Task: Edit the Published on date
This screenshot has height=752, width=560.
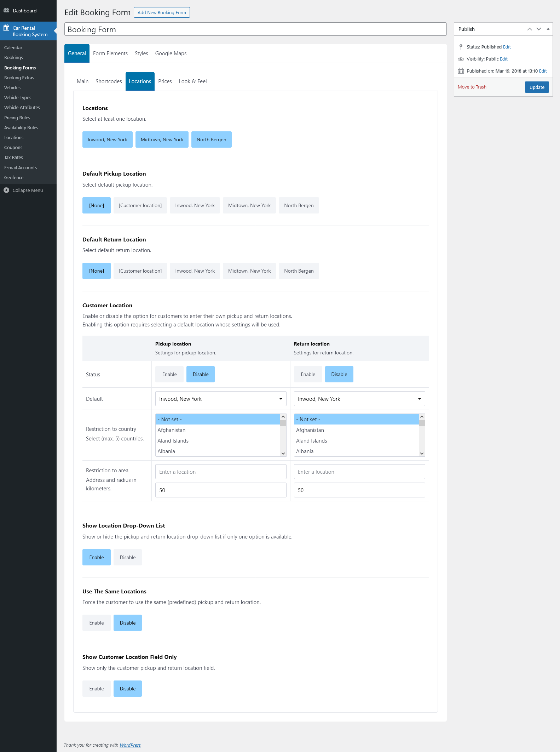Action: tap(543, 71)
